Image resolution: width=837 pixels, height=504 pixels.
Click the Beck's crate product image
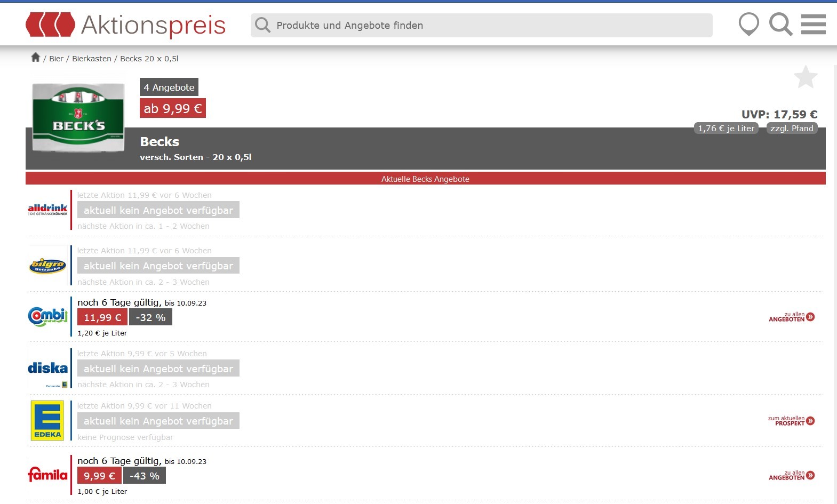tap(78, 117)
